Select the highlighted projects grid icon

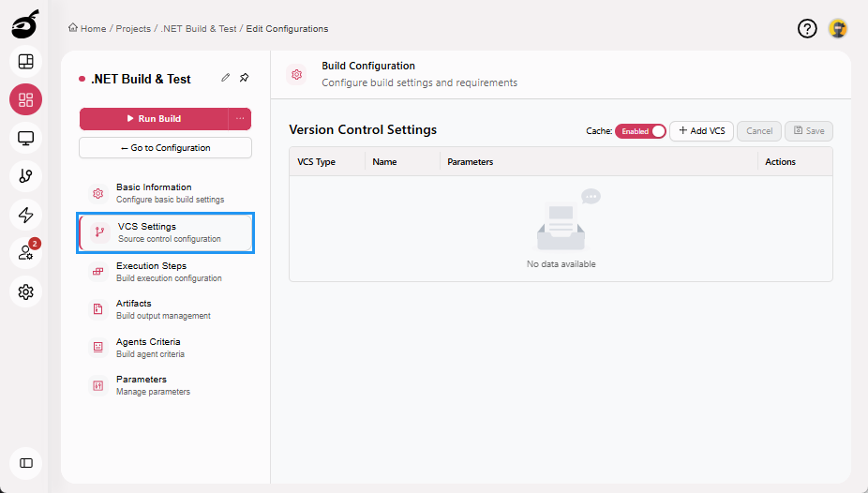coord(25,99)
